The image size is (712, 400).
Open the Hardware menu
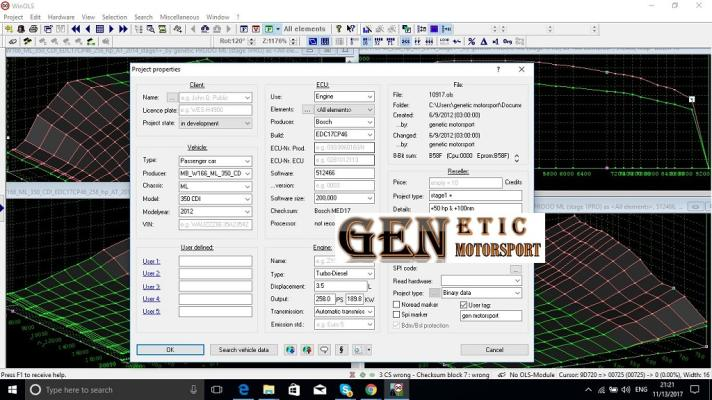pyautogui.click(x=61, y=17)
